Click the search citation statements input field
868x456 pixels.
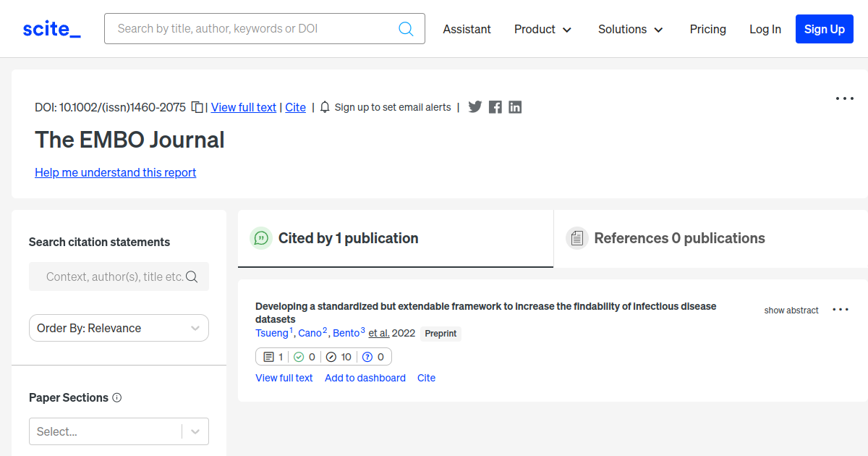114,276
